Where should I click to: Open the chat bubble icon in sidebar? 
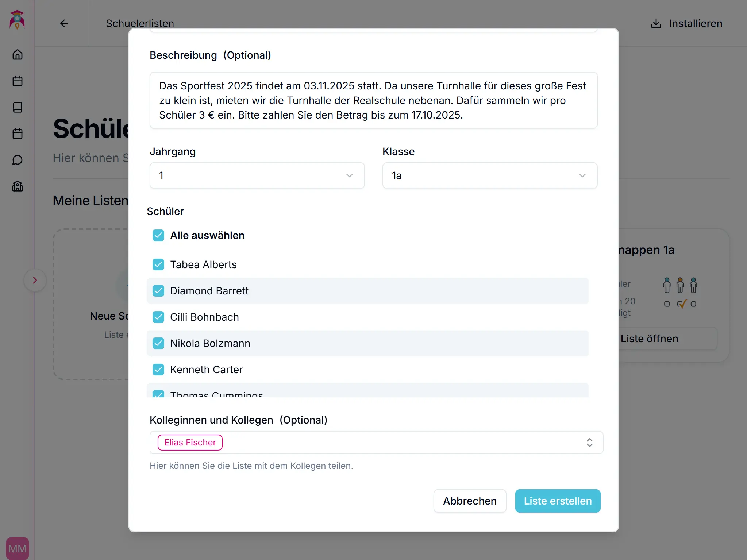click(18, 160)
